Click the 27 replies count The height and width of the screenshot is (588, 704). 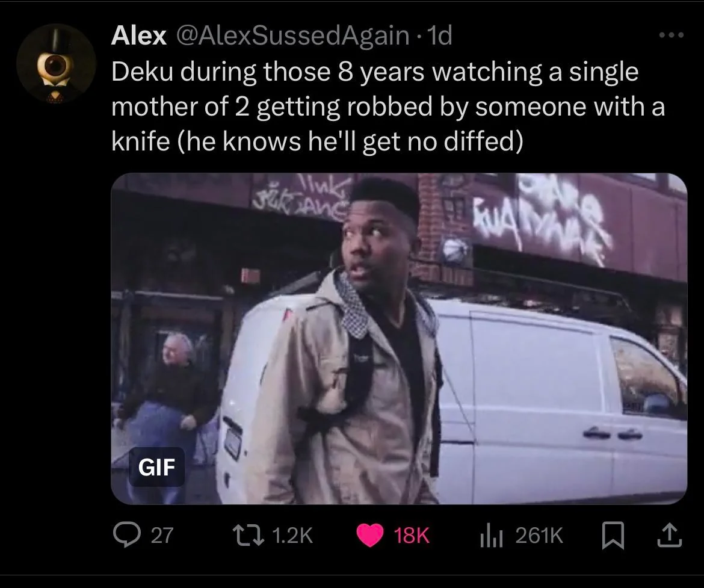(x=162, y=536)
